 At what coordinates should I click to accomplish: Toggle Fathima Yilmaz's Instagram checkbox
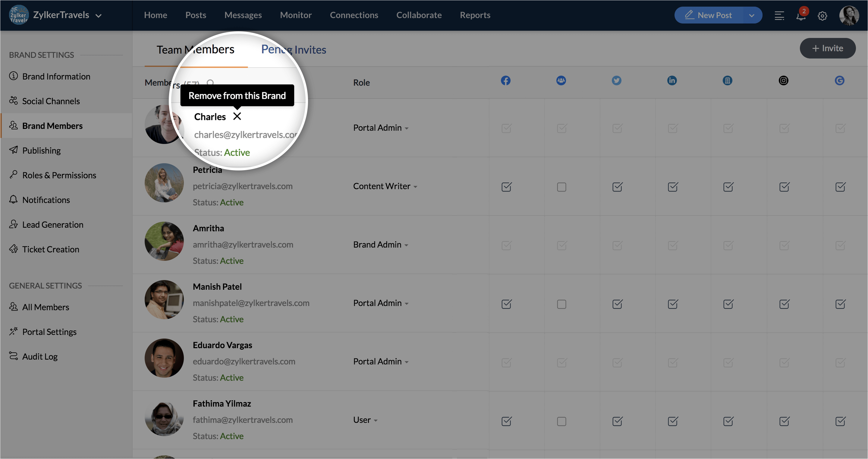[x=784, y=421]
